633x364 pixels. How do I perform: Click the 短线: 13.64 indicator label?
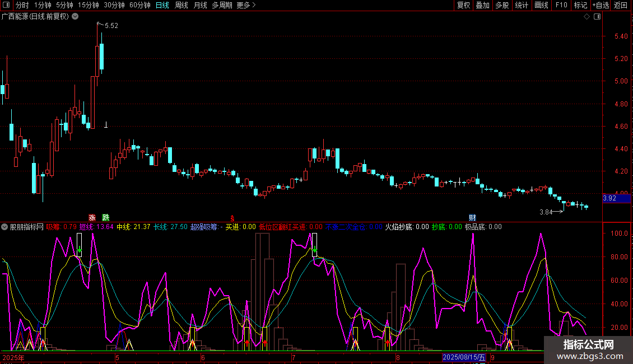tap(96, 227)
